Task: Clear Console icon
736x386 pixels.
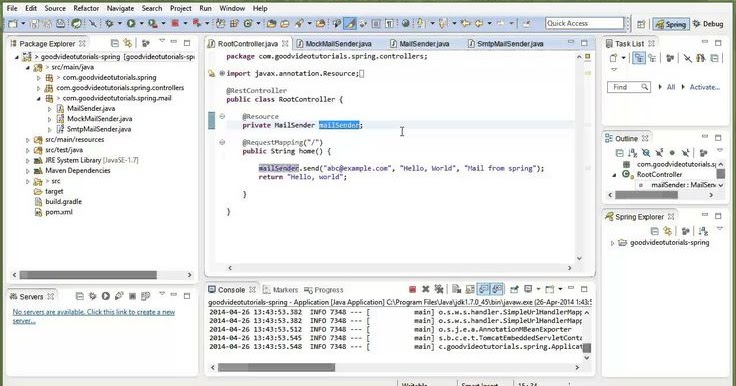Action: click(456, 289)
